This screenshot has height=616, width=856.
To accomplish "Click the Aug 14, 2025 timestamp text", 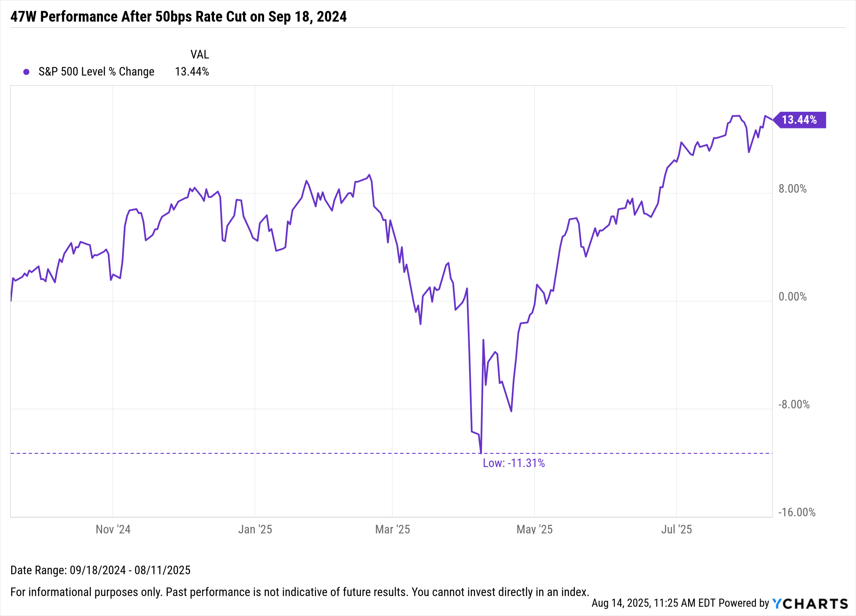I will [x=654, y=603].
